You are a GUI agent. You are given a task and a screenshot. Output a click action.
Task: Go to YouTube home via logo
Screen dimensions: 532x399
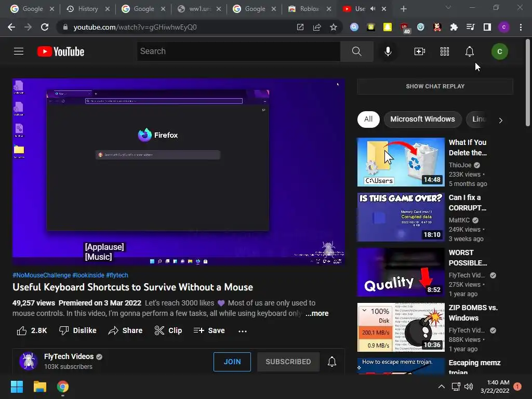click(61, 51)
